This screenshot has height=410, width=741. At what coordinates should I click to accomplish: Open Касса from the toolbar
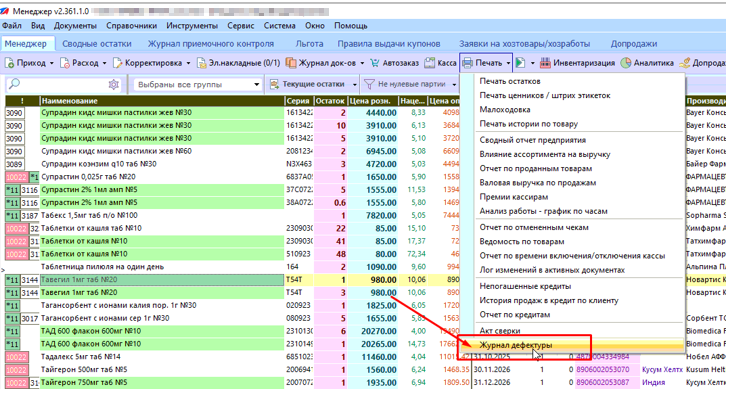pyautogui.click(x=440, y=63)
